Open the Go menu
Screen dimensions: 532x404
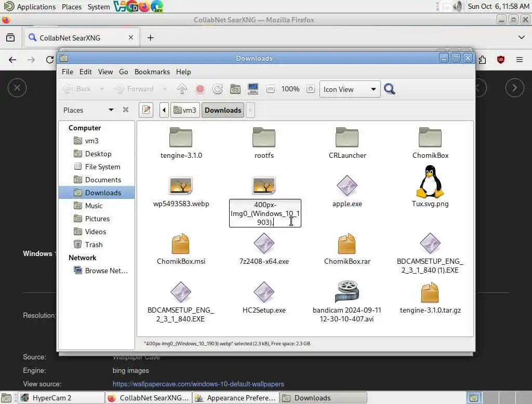point(124,72)
